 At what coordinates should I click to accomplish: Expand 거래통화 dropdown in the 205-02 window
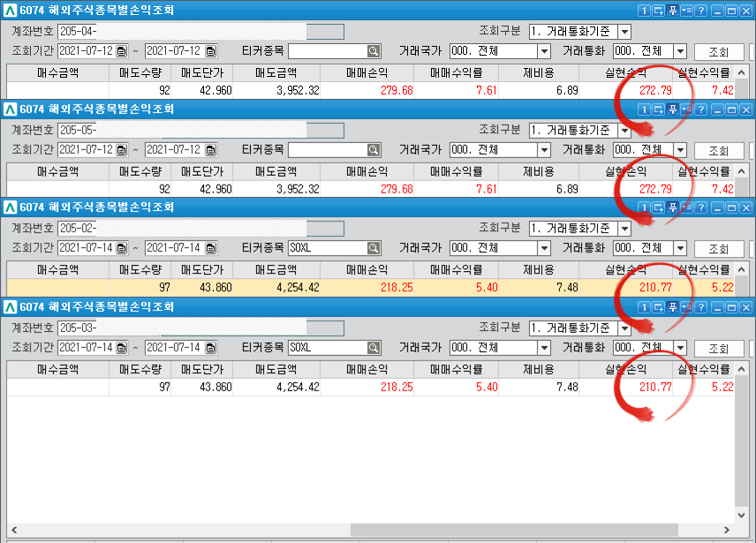[x=680, y=248]
